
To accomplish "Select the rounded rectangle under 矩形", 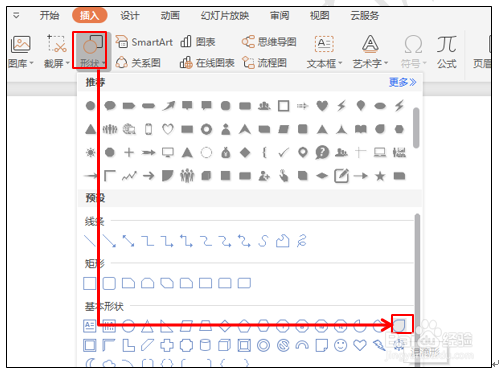I will click(x=109, y=283).
